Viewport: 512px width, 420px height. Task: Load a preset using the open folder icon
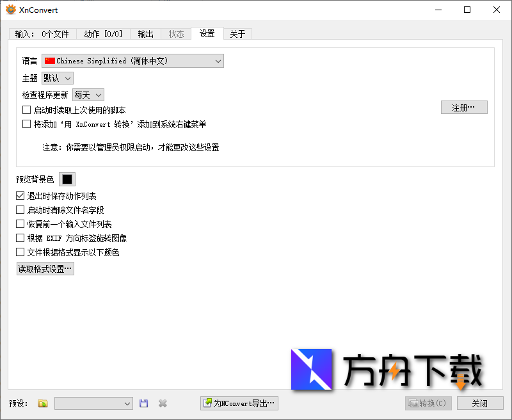pos(42,403)
